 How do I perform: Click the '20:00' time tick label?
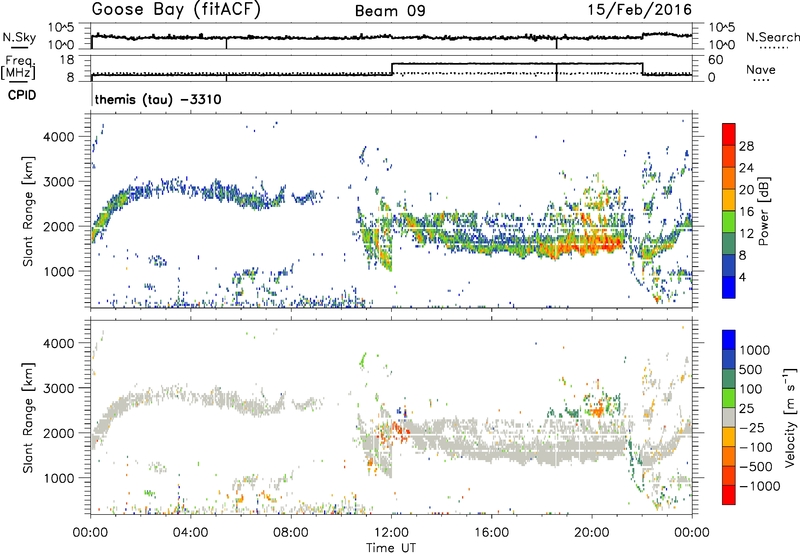(x=591, y=533)
